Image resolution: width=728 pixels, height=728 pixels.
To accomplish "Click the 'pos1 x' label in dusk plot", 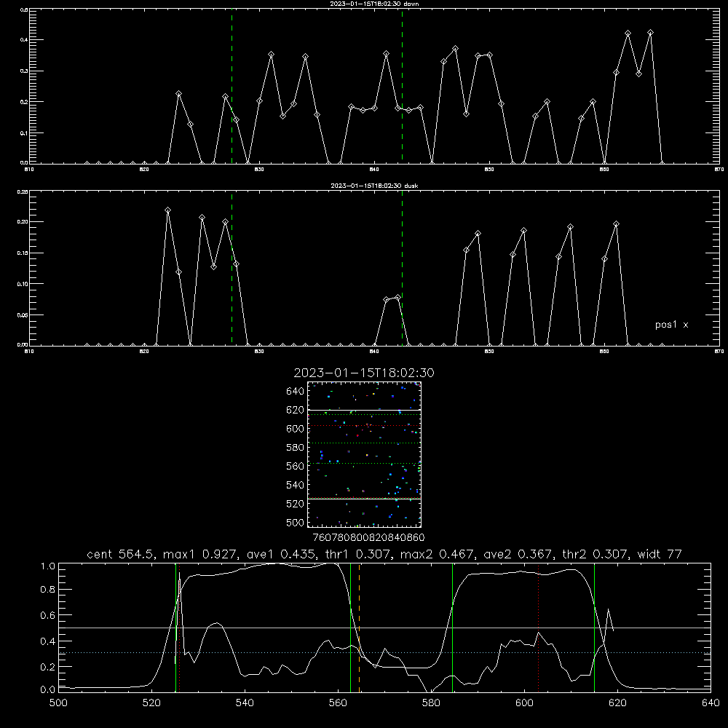I will coord(671,325).
